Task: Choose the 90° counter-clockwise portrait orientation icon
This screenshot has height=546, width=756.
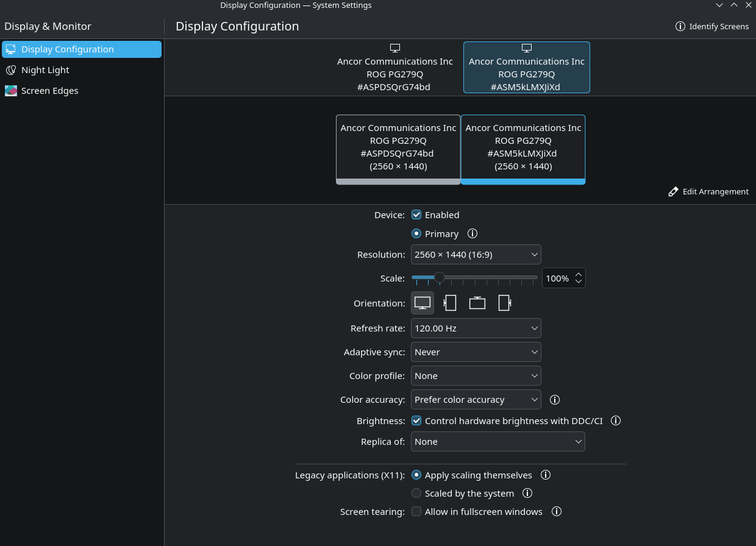Action: [x=450, y=303]
